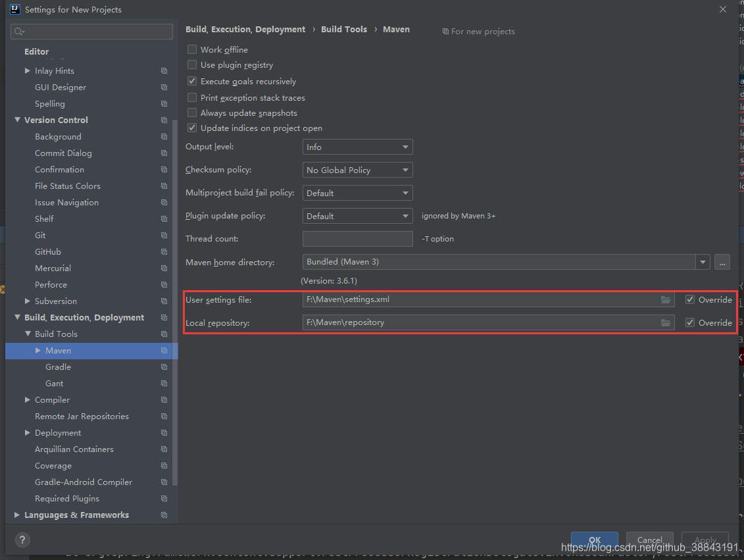
Task: Click the project-level icon beside File Status Colors
Action: 164,186
